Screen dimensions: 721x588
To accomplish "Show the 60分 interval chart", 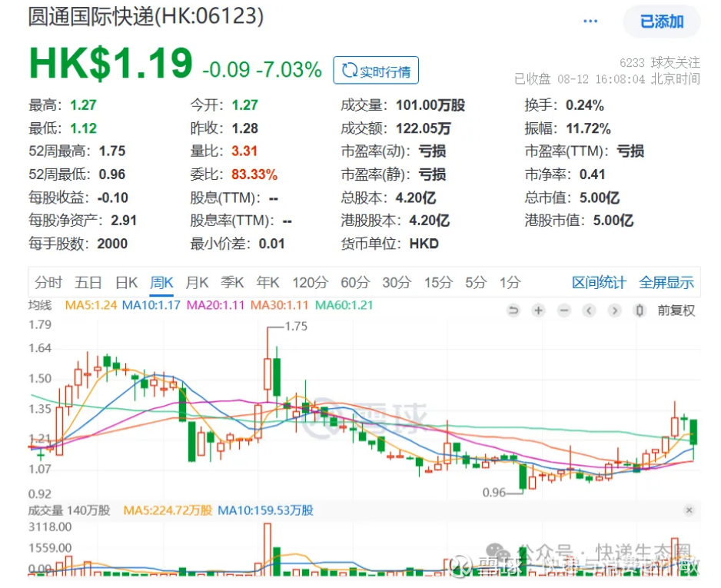I will (x=355, y=282).
